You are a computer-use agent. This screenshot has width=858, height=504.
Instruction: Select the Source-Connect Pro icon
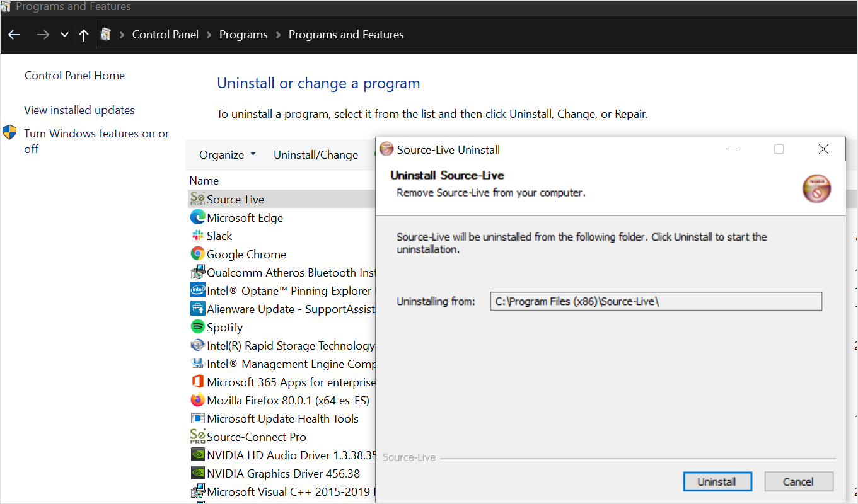pyautogui.click(x=197, y=437)
